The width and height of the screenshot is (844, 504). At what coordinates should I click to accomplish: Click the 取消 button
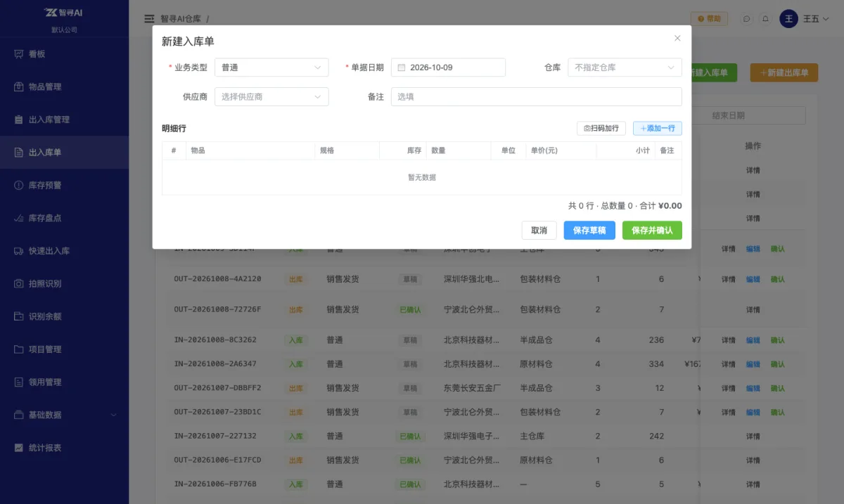(539, 231)
